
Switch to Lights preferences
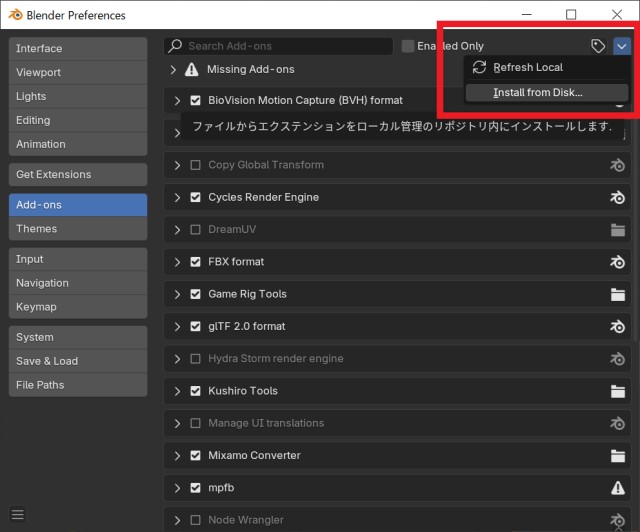point(78,96)
